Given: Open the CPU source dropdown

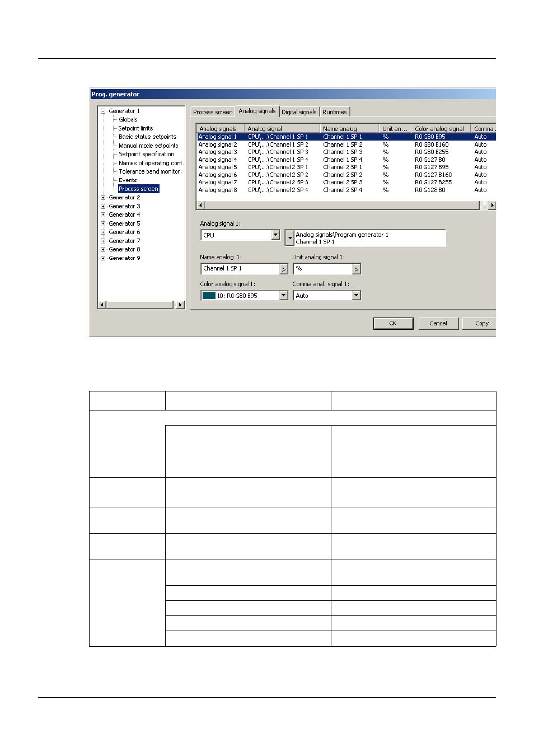Looking at the screenshot, I should click(275, 235).
